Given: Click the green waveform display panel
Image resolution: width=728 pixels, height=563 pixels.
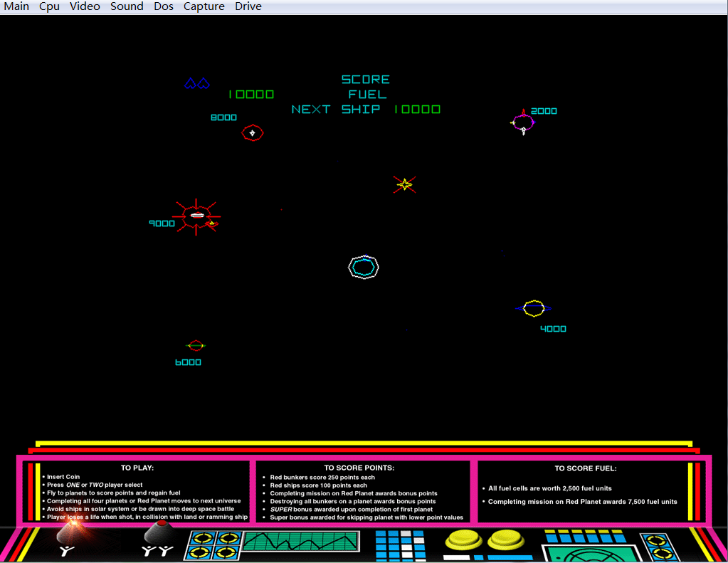Looking at the screenshot, I should pyautogui.click(x=301, y=542).
